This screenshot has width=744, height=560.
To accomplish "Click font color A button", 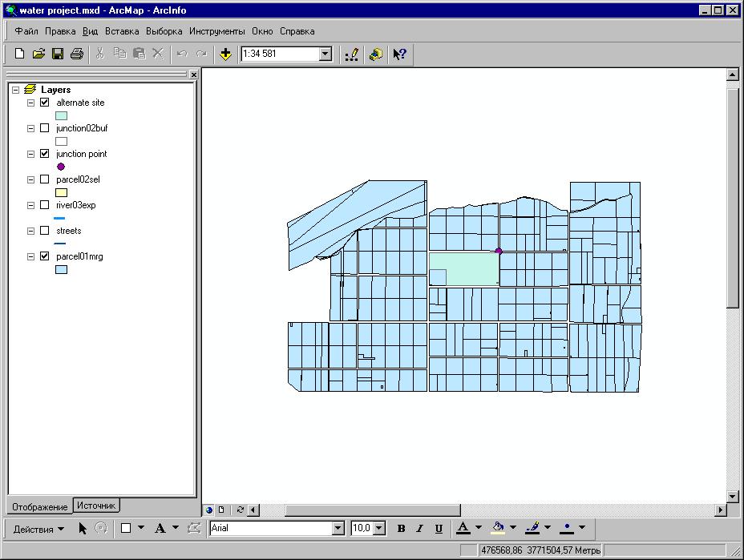I will click(x=463, y=528).
